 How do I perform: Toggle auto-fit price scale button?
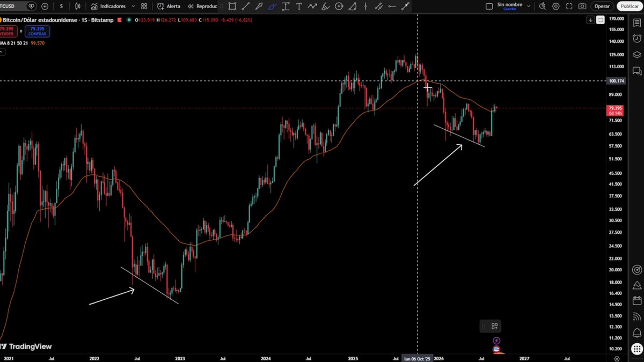click(601, 20)
